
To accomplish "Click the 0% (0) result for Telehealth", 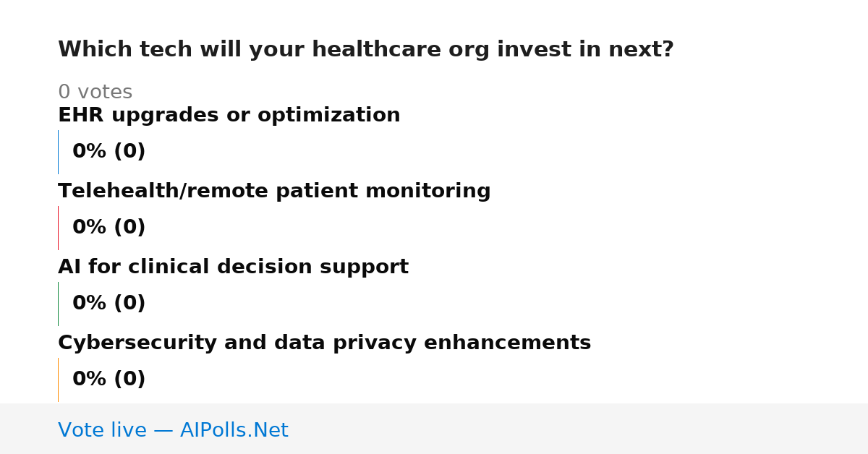I will pos(109,228).
